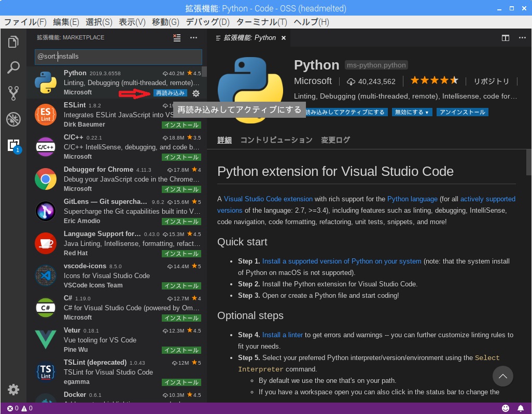Viewport: 532px width, 414px height.
Task: Open the Search view in activity bar
Action: pos(13,67)
